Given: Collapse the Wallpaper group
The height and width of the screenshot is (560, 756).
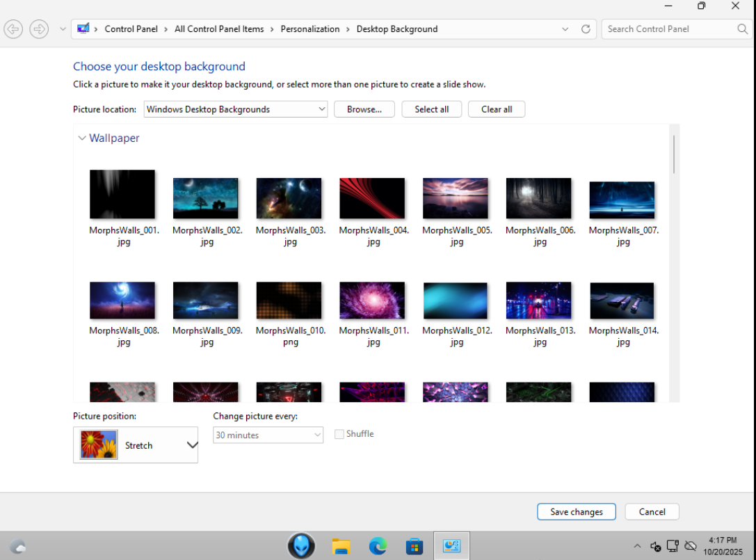Looking at the screenshot, I should (x=82, y=138).
